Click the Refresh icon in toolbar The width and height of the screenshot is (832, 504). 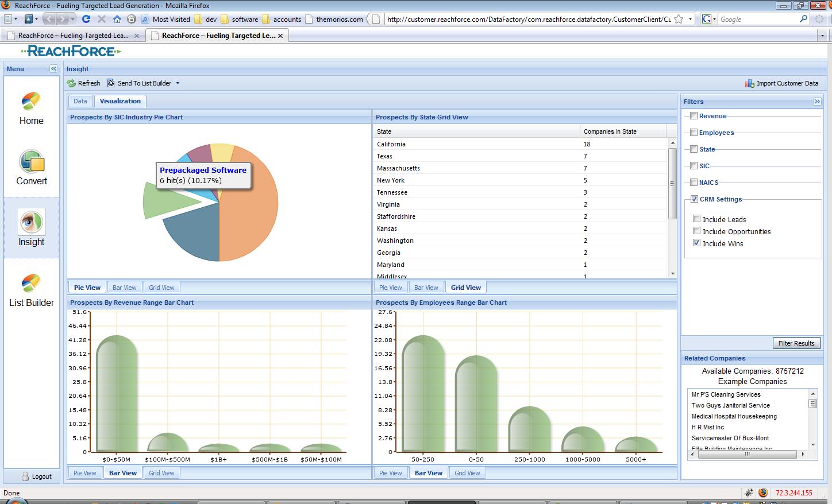[71, 83]
